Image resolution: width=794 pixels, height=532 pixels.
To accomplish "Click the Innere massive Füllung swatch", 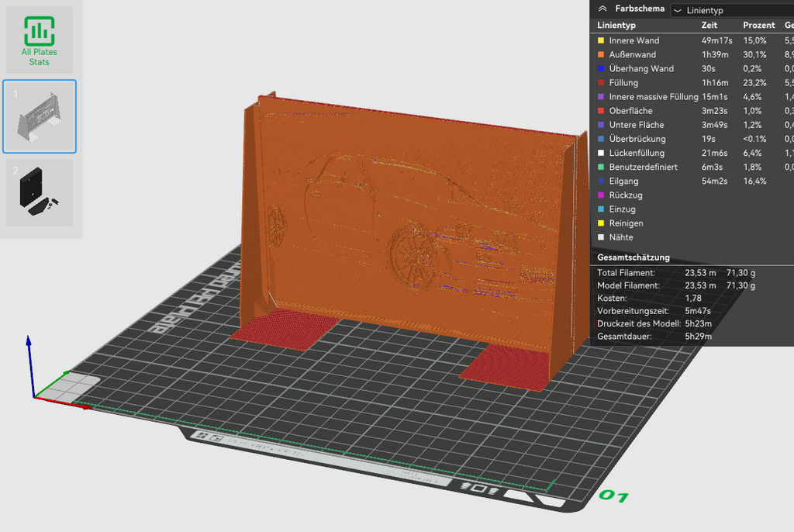I will pos(601,97).
